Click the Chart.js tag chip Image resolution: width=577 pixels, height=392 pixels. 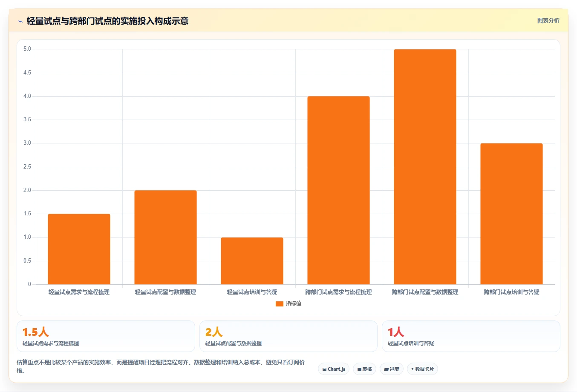point(334,369)
